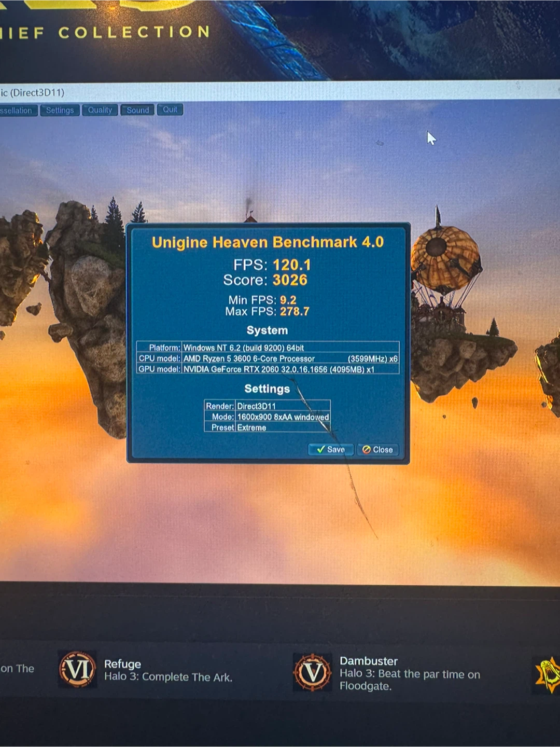
Task: Click Quit in the Heaven toolbar
Action: tap(170, 109)
